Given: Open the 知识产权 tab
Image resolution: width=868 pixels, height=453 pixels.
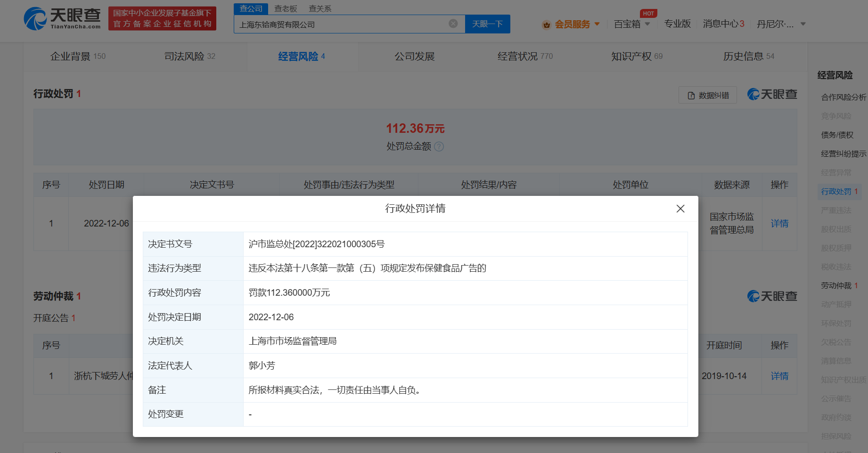Looking at the screenshot, I should (637, 57).
